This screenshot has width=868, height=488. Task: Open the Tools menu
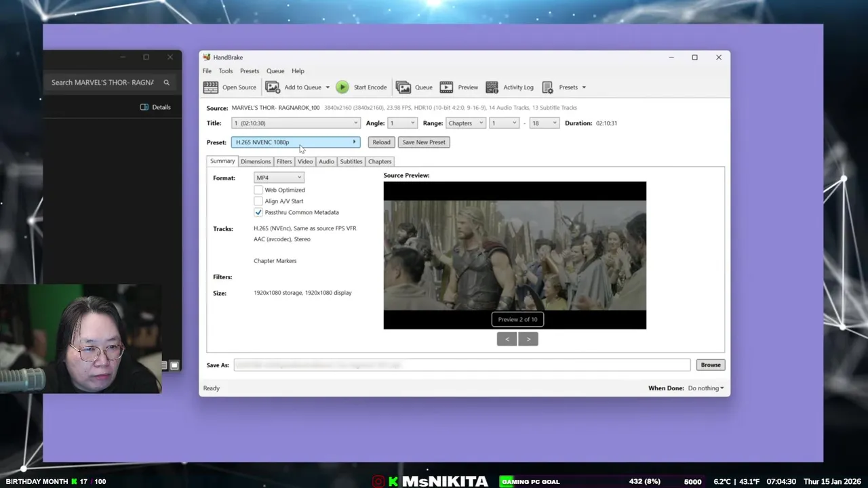[226, 71]
